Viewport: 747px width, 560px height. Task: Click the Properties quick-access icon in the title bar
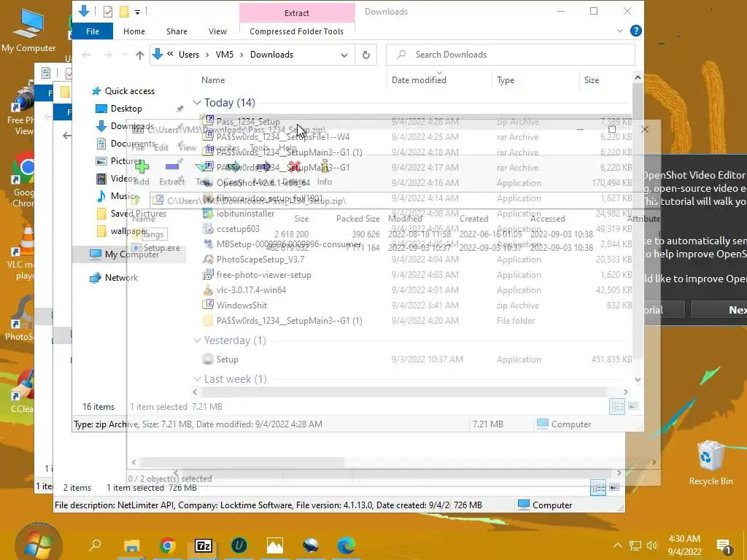(108, 12)
